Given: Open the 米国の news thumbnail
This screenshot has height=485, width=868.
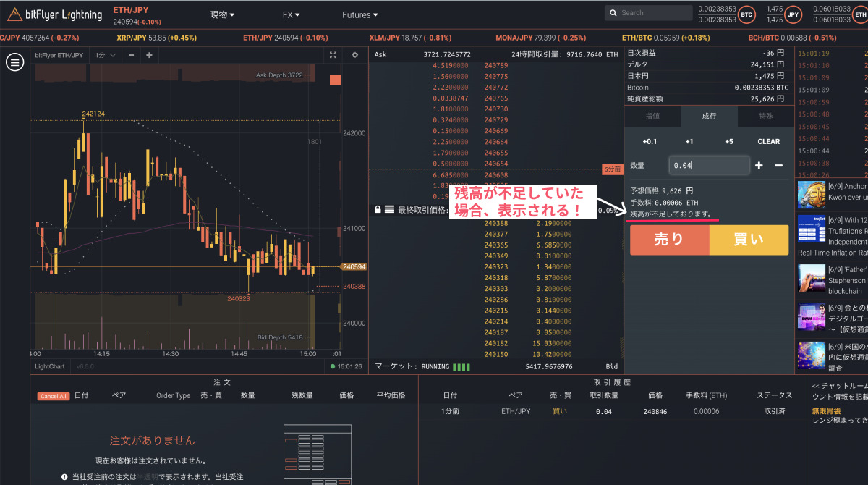Looking at the screenshot, I should click(x=812, y=356).
